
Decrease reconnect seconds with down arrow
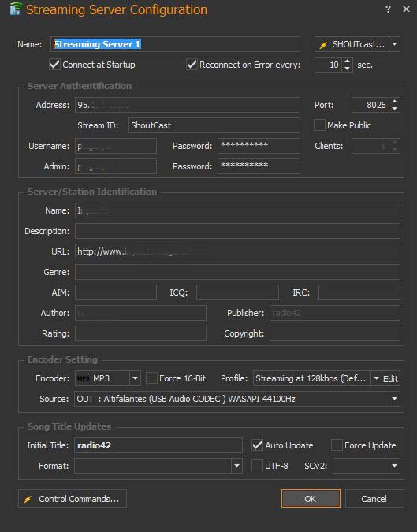(x=347, y=69)
